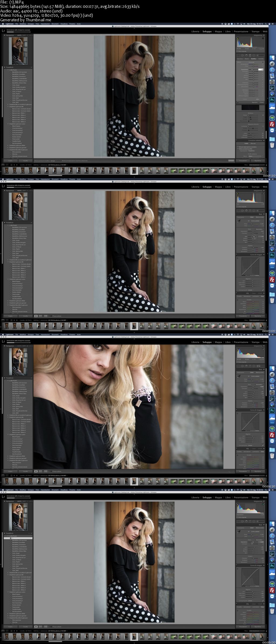The image size is (276, 644).
Task: Open the Colore swatch in the 00:01:30 filter panel
Action: pyautogui.click(x=257, y=99)
